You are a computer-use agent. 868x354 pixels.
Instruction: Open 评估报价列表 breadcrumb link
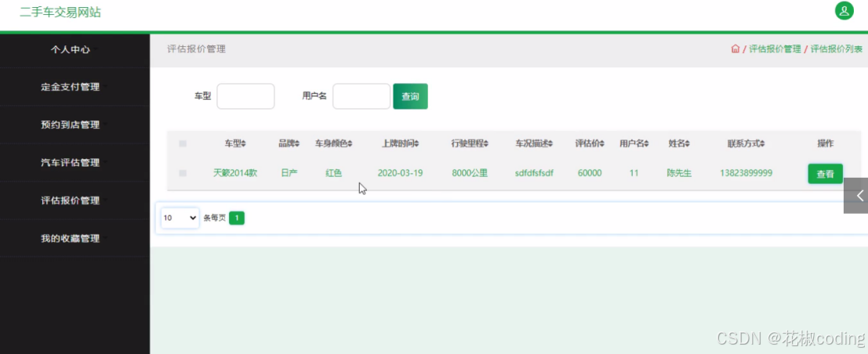[x=837, y=49]
